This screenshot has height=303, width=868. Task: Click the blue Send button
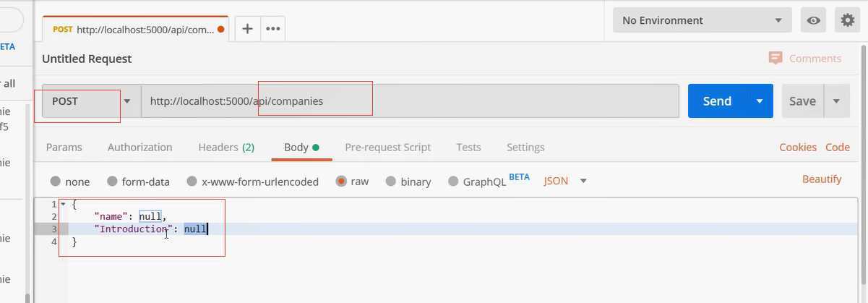tap(716, 101)
